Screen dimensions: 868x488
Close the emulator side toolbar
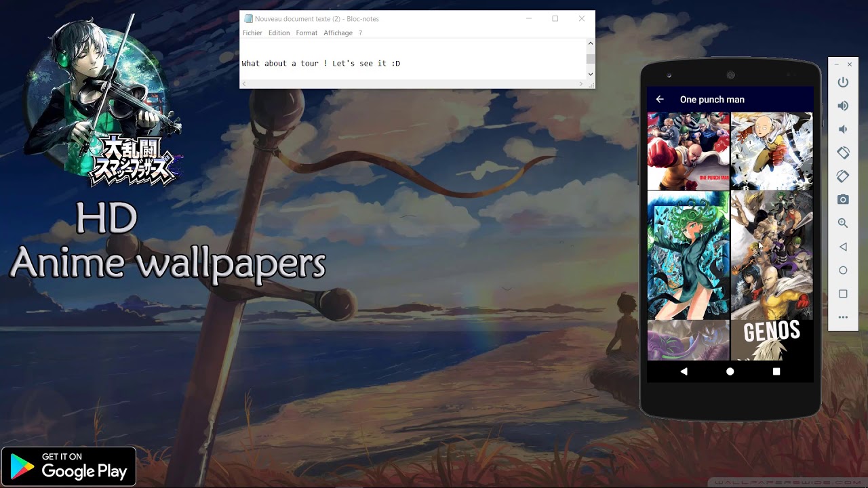pos(850,64)
